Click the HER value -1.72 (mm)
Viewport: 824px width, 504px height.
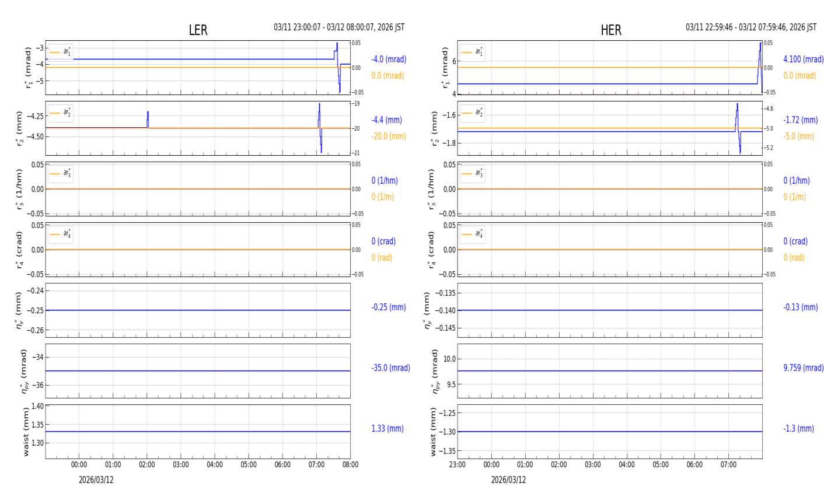click(x=801, y=120)
